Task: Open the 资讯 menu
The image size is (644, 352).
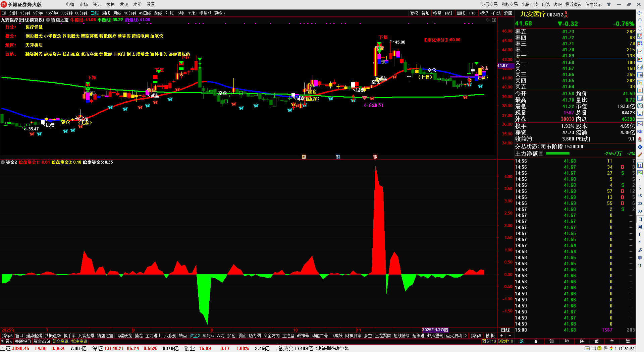Action: [97, 4]
